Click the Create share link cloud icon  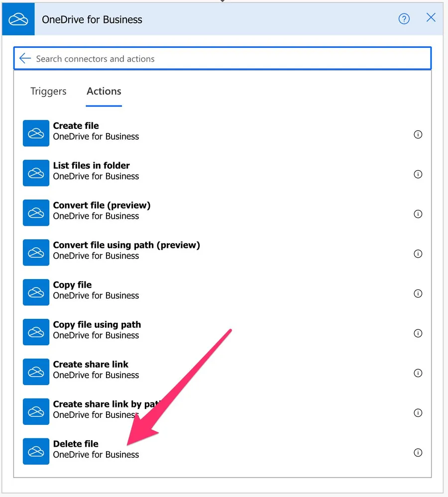tap(36, 372)
